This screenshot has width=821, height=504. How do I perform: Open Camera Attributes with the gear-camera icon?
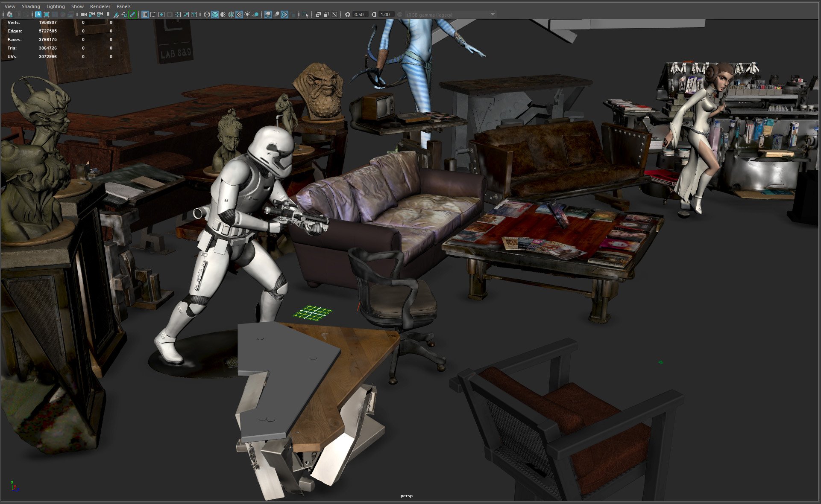click(100, 15)
